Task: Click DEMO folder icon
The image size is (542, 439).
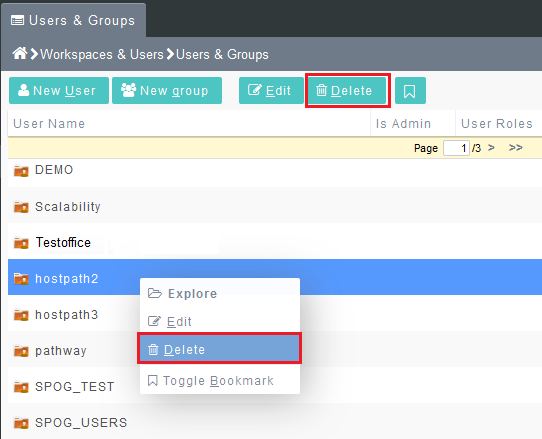Action: click(x=21, y=171)
